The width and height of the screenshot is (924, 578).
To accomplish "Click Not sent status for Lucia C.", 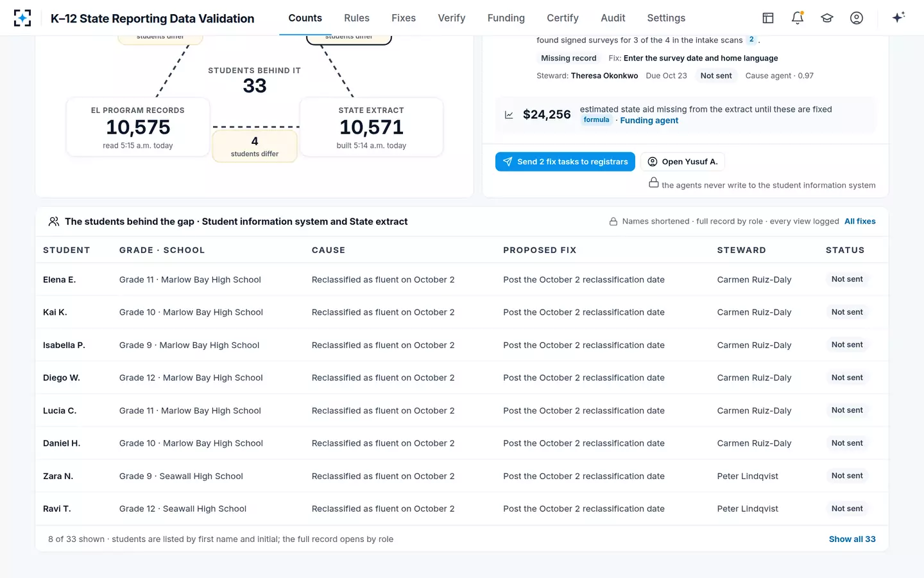I will click(x=847, y=410).
